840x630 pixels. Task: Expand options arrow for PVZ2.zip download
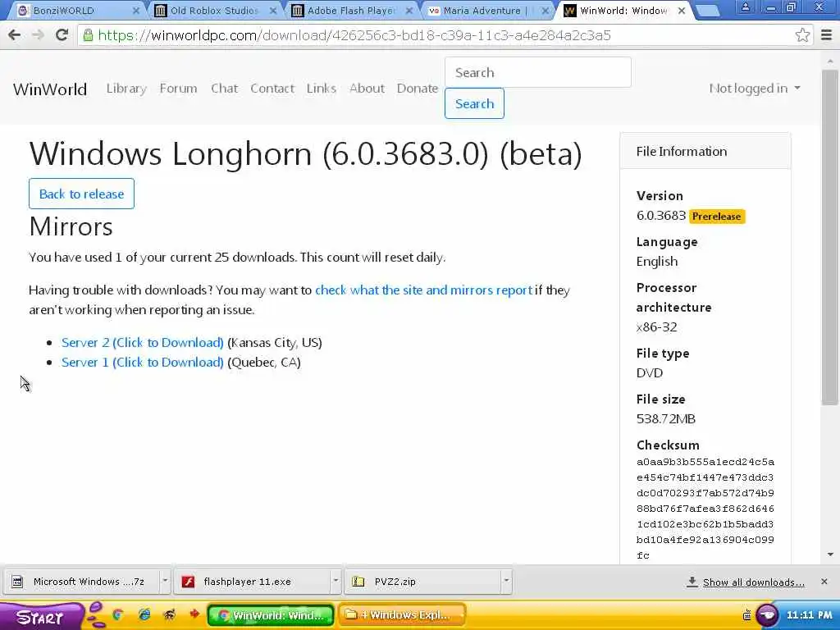tap(505, 582)
